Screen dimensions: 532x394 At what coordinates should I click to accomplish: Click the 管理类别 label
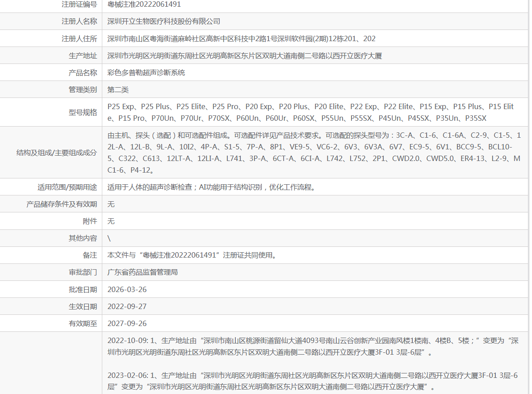pyautogui.click(x=83, y=90)
